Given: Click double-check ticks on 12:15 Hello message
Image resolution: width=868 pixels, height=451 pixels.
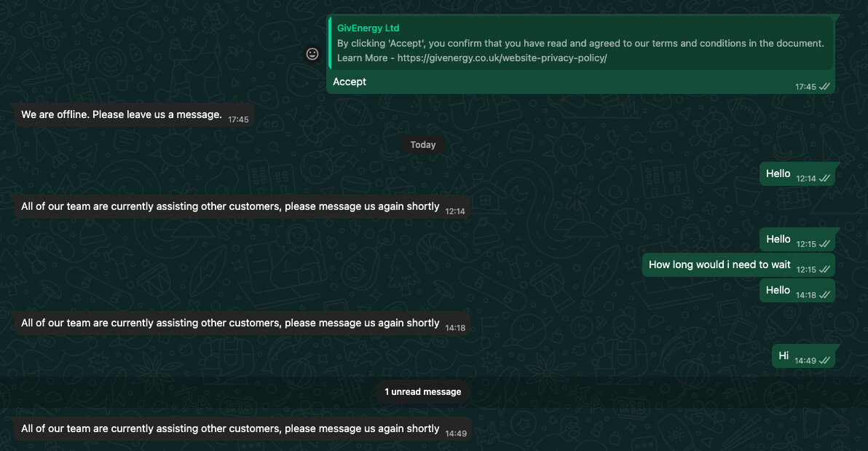Looking at the screenshot, I should [x=825, y=244].
